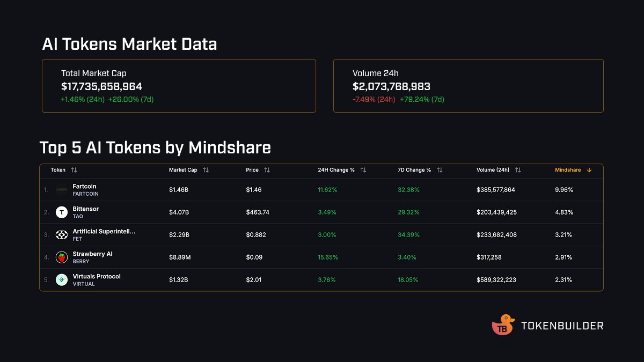Click the +1.46% (24h) market cap change

pyautogui.click(x=83, y=99)
